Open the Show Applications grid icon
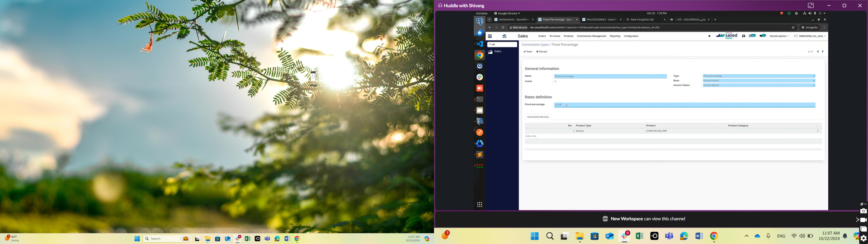 click(480, 205)
